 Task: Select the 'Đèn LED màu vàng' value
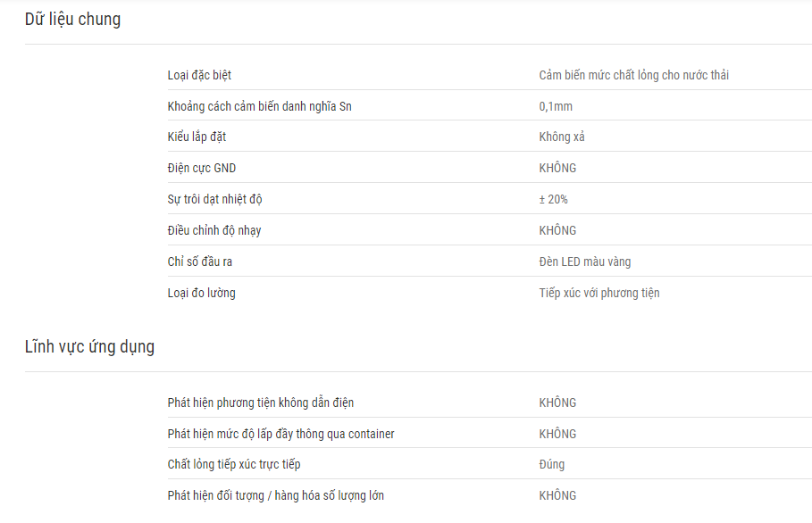coord(585,261)
